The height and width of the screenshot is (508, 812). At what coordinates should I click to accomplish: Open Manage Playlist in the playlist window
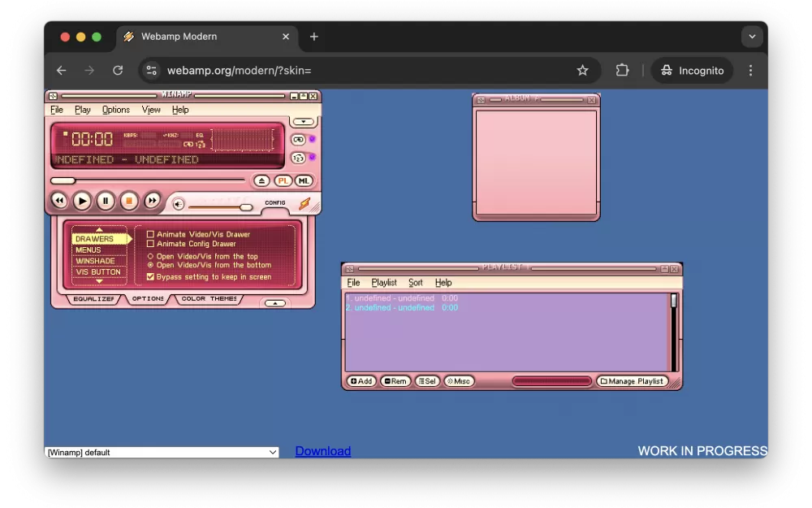631,381
